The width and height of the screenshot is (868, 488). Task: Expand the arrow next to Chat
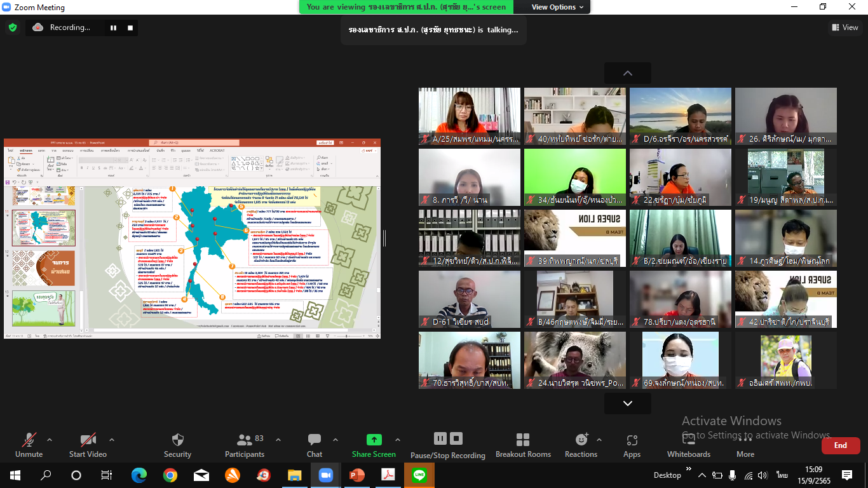(336, 440)
